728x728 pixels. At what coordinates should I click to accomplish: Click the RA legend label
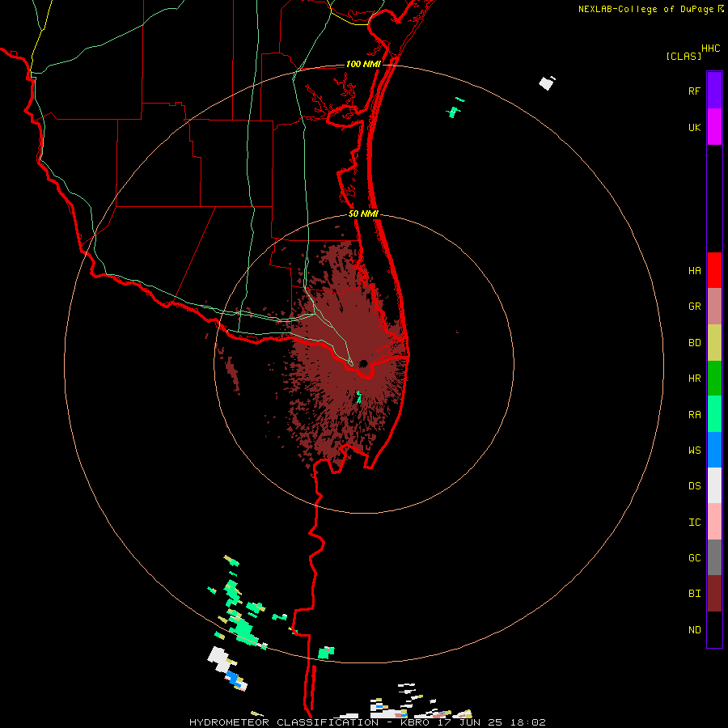coord(694,415)
